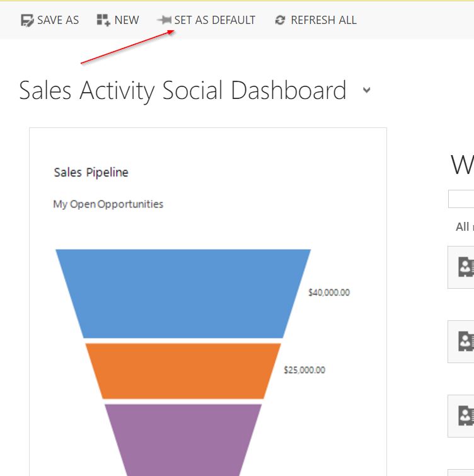Image resolution: width=474 pixels, height=476 pixels.
Task: Click the orange funnel segment
Action: tap(183, 371)
